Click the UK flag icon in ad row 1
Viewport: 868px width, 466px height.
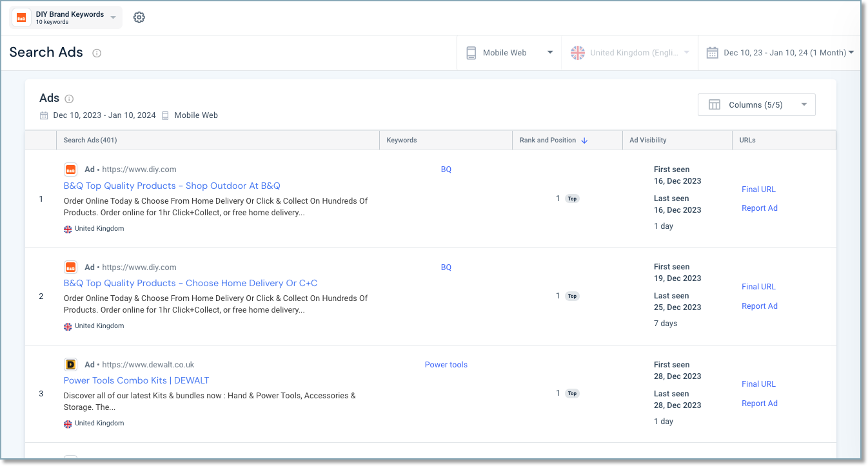(x=68, y=229)
